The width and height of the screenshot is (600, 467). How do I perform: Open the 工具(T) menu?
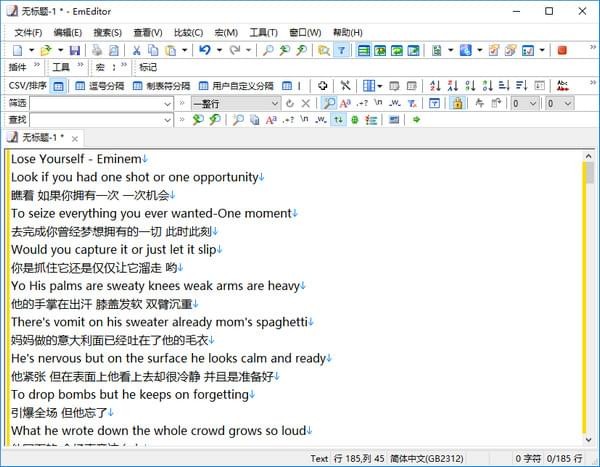coord(263,32)
